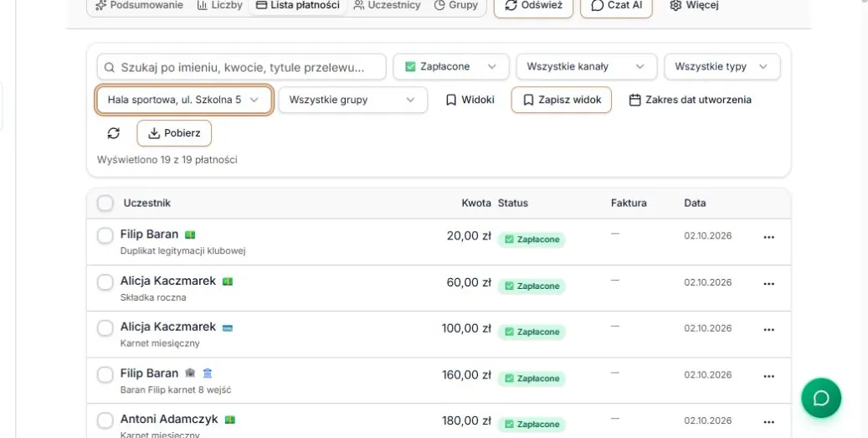Open the green chat bubble widget
This screenshot has height=438, width=868.
821,398
